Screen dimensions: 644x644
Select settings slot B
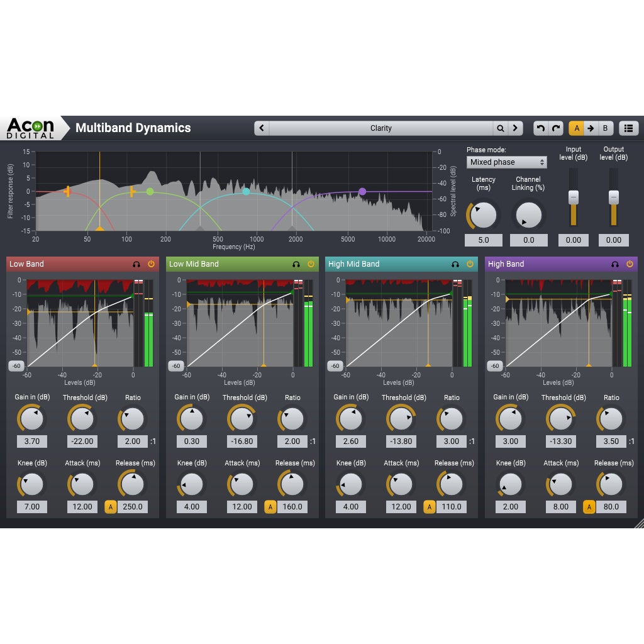[606, 128]
